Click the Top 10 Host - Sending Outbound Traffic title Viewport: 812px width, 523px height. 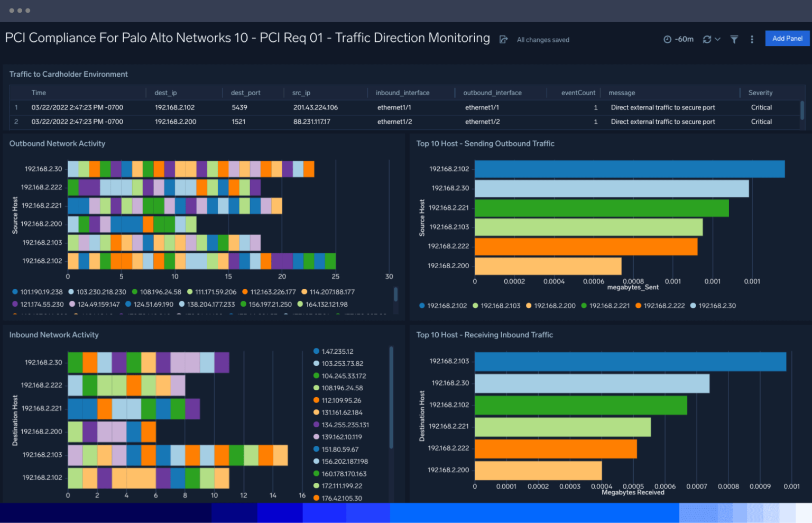(485, 143)
